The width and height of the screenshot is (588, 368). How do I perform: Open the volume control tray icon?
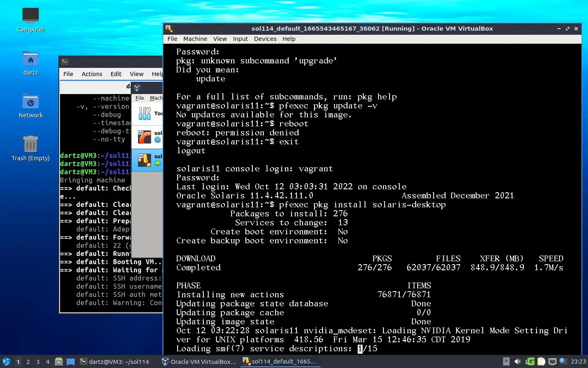tap(517, 361)
